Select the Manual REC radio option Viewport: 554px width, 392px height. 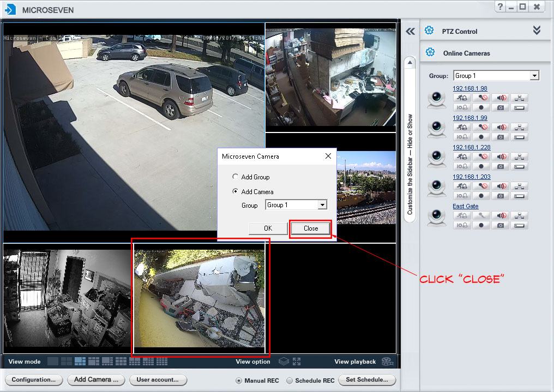click(x=239, y=381)
